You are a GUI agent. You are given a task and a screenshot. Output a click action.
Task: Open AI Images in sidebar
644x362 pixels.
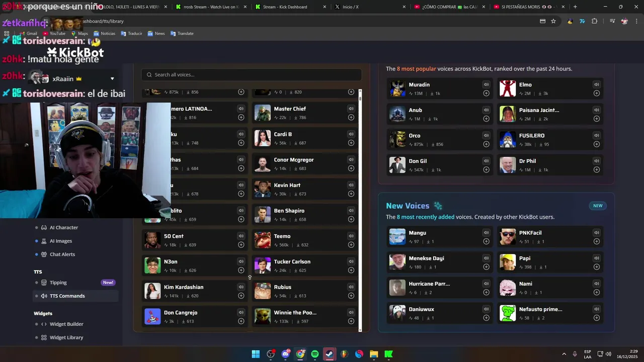click(x=61, y=241)
